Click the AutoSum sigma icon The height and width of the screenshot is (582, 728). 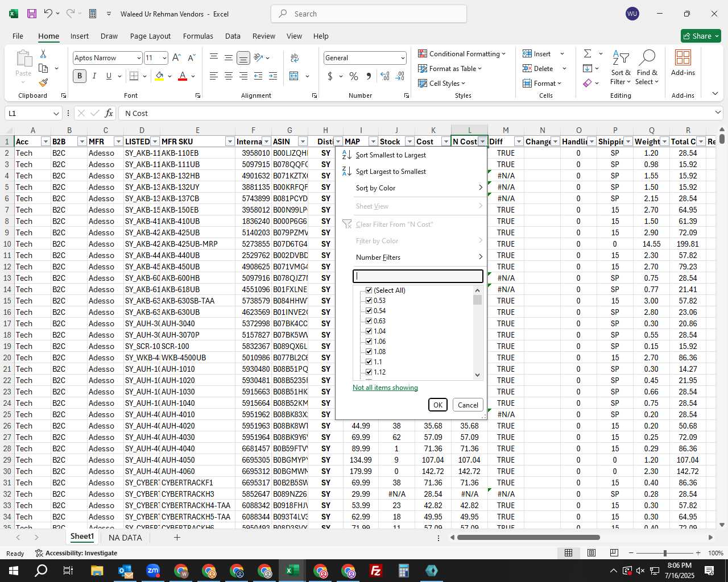[588, 53]
